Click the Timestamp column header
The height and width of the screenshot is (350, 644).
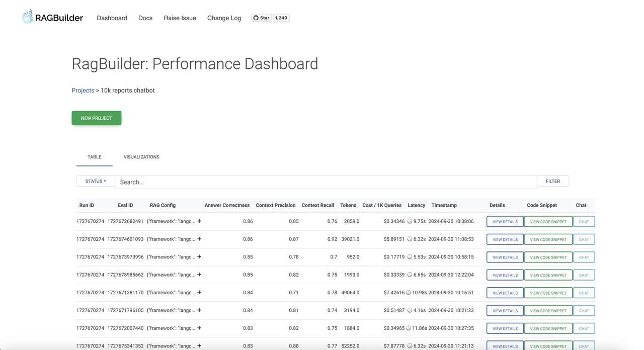pos(444,205)
